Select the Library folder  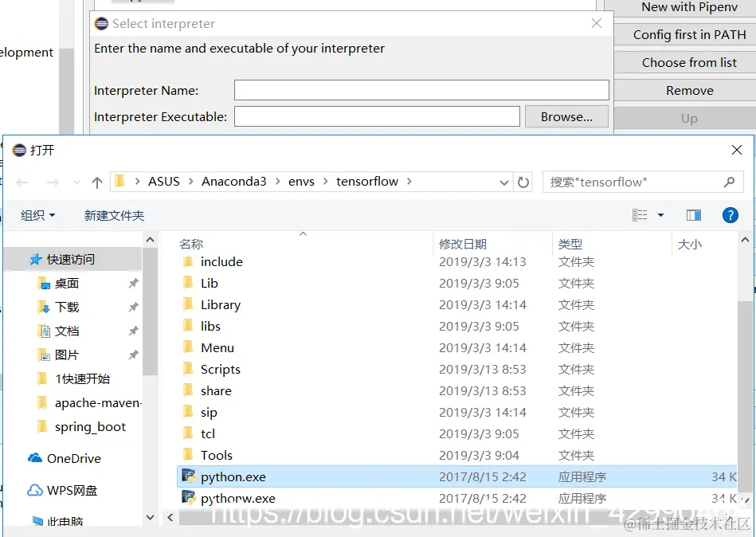tap(221, 305)
